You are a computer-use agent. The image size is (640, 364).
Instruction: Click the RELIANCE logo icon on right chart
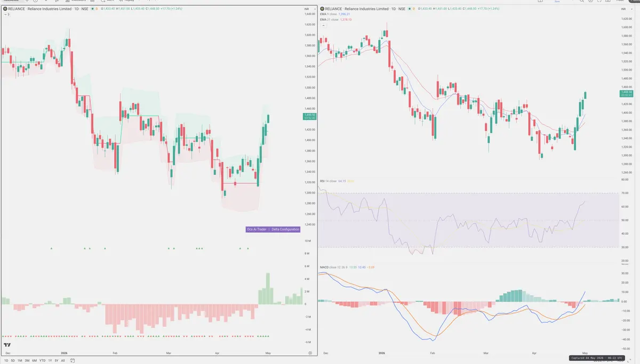[x=321, y=9]
